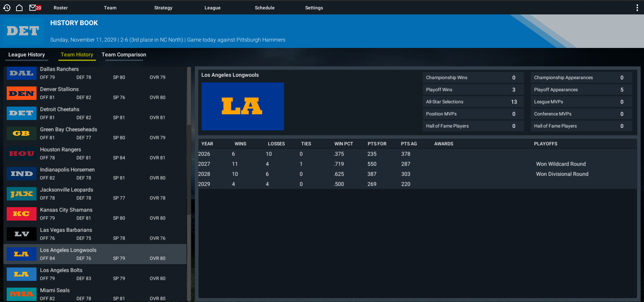Screen dimensions: 644x302
Task: Select the Denver Stallions DEN logo
Action: (21, 93)
